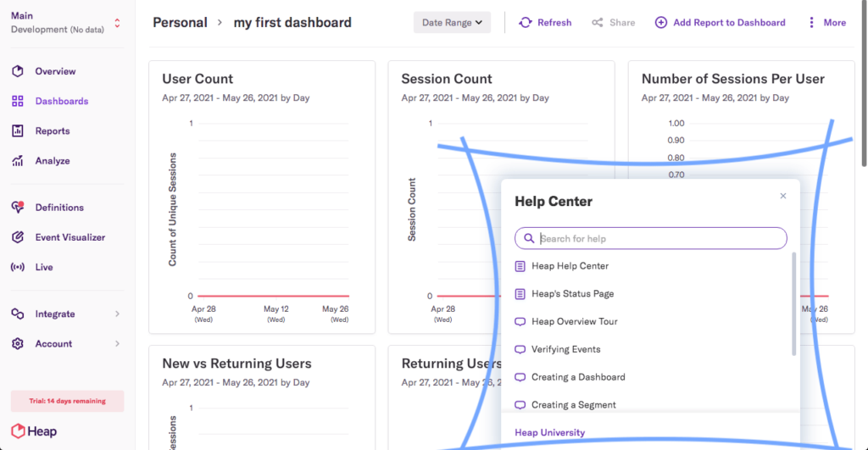This screenshot has height=450, width=868.
Task: Click the Analyze graph icon
Action: pyautogui.click(x=18, y=161)
